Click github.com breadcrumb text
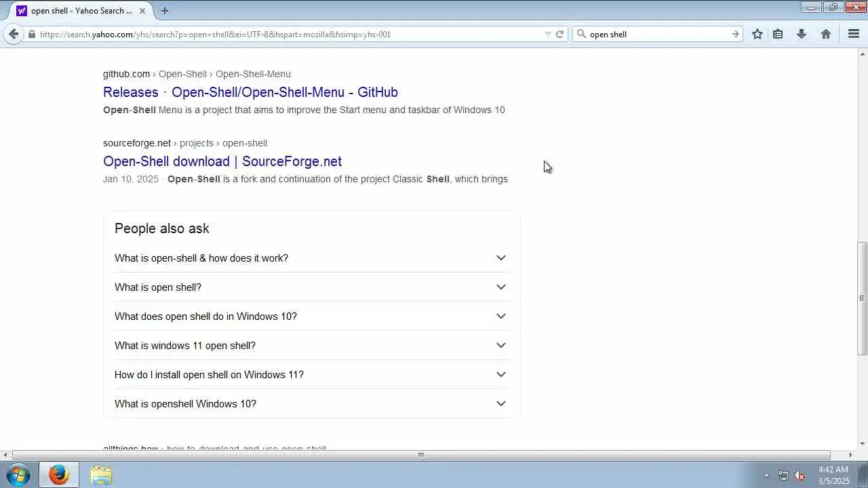The width and height of the screenshot is (868, 488). [126, 74]
